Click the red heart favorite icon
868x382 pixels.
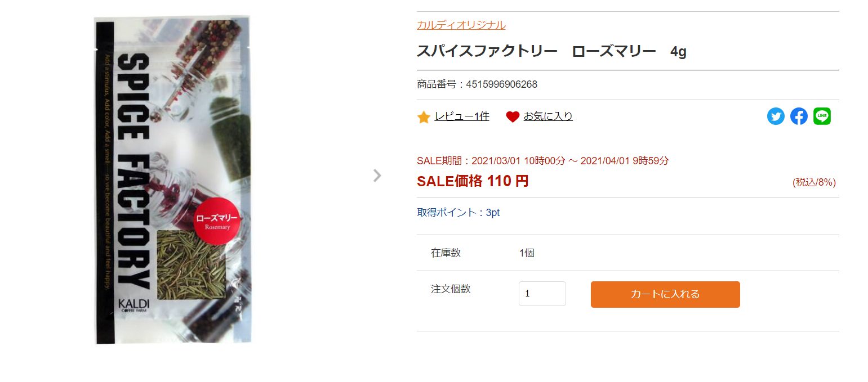pyautogui.click(x=513, y=117)
